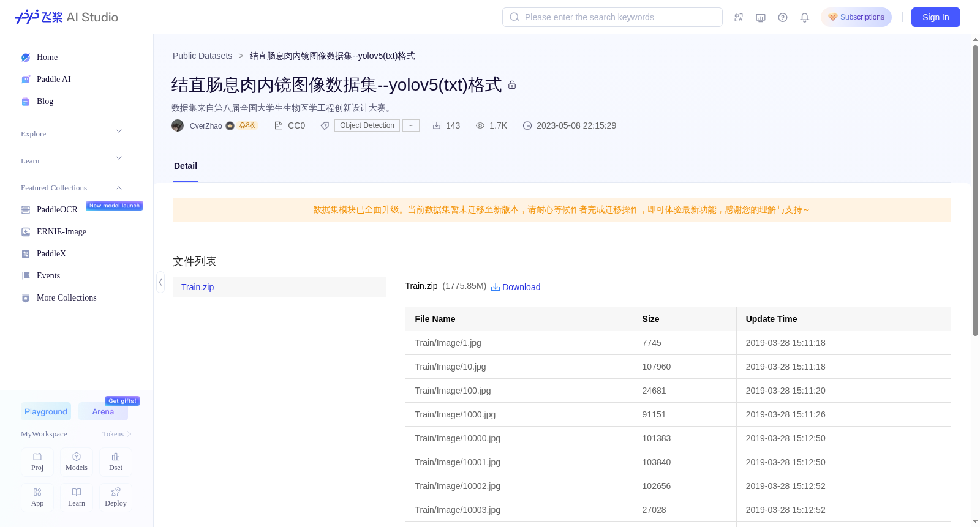The image size is (980, 527).
Task: Open Paddle AI in the sidebar
Action: tap(54, 80)
